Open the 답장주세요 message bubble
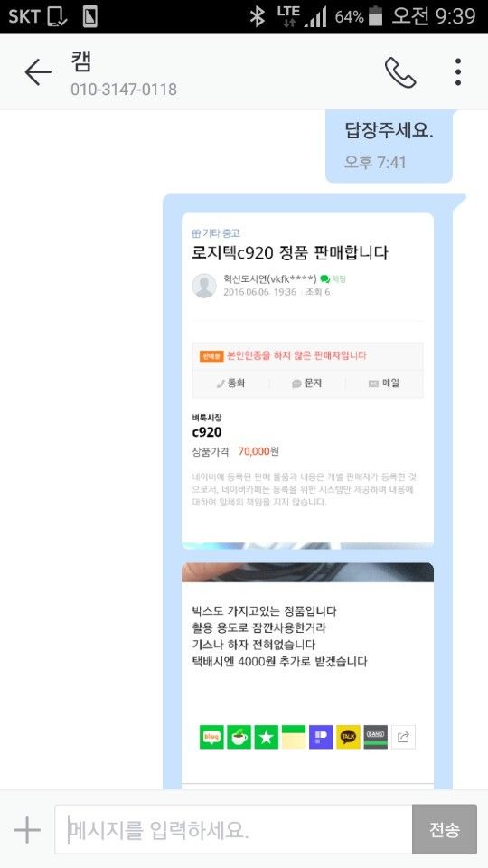 pyautogui.click(x=389, y=145)
